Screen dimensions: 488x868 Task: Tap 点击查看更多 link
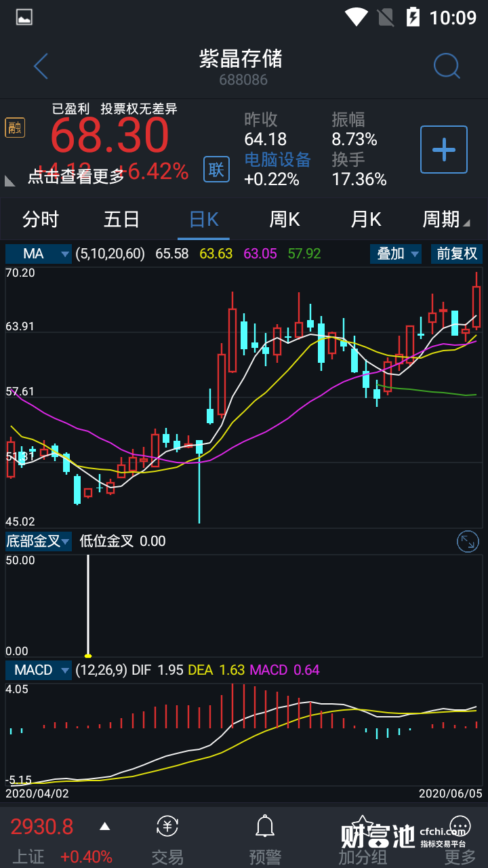coord(76,176)
